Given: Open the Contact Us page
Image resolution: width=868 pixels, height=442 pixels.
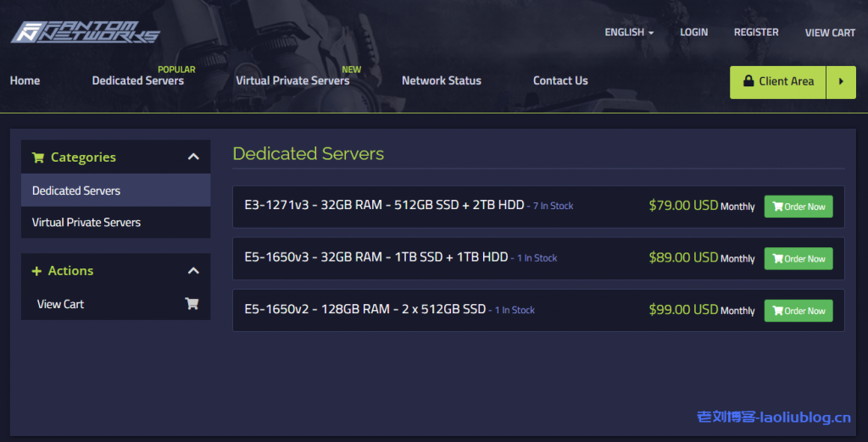Looking at the screenshot, I should [560, 80].
